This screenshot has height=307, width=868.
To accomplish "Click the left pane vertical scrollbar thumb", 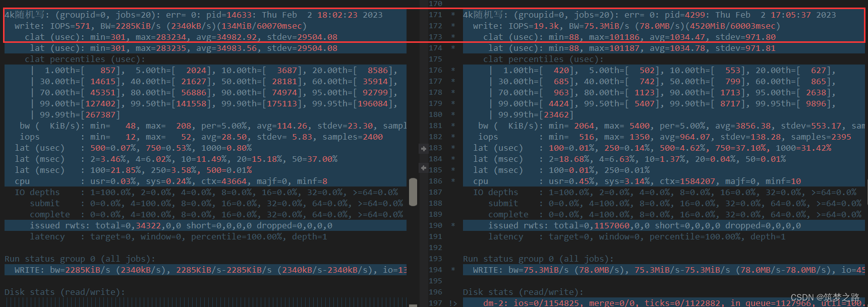I will 413,192.
